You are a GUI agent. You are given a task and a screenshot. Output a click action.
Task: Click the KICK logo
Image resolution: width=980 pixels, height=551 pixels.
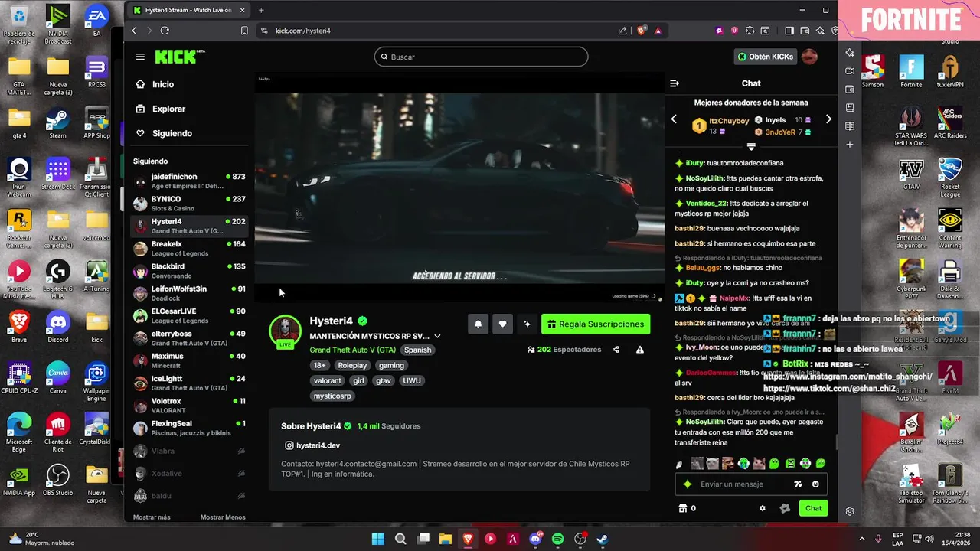coord(180,57)
